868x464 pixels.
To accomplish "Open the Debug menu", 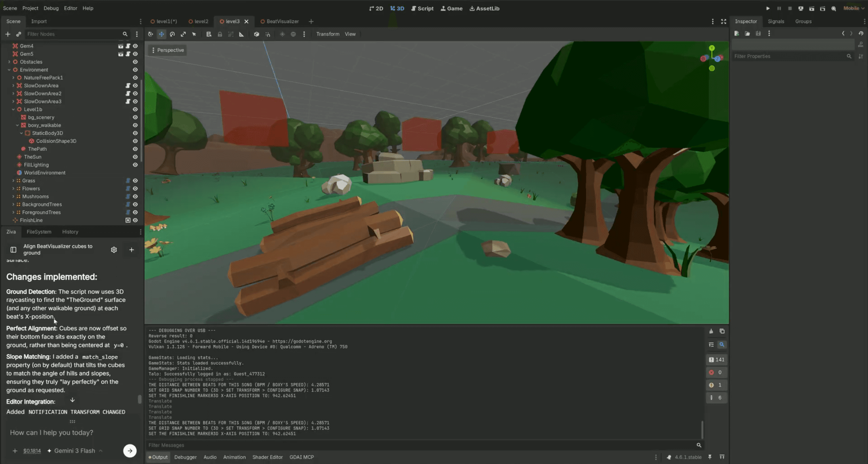I will [51, 8].
